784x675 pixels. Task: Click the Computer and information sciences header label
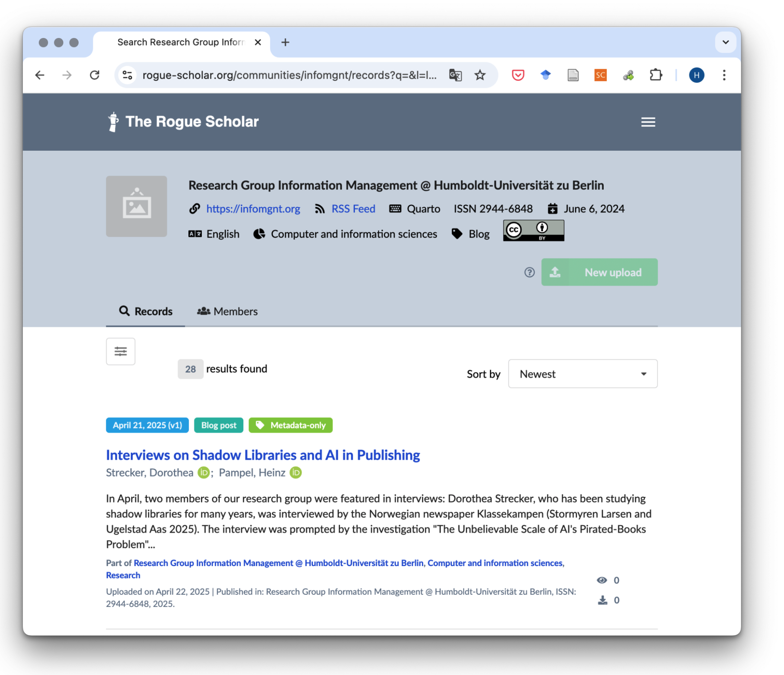(x=354, y=234)
